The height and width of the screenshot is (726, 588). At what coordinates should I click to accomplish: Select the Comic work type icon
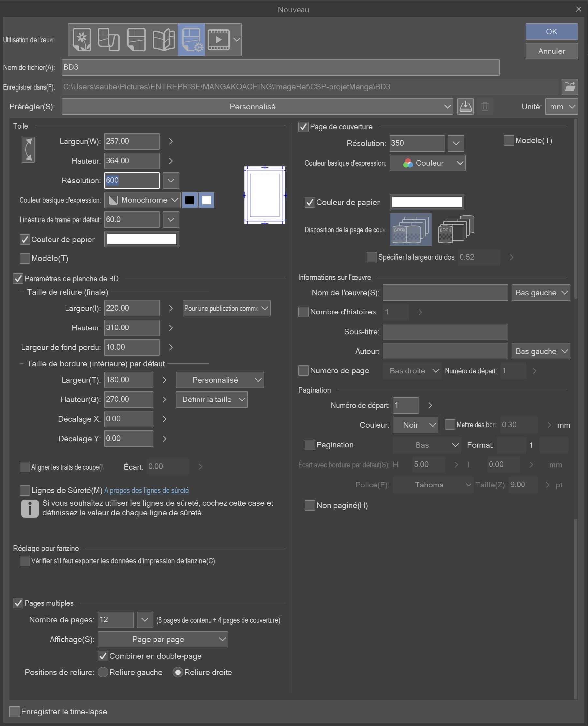pos(137,40)
